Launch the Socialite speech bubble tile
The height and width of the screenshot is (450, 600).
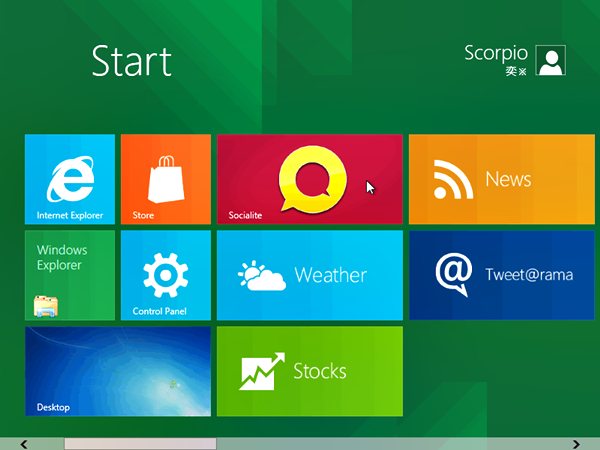(310, 179)
